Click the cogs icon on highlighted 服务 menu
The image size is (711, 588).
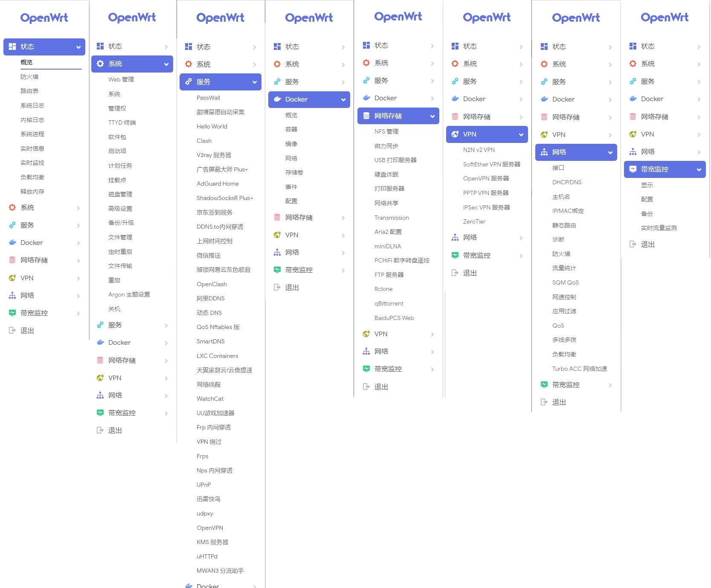point(189,82)
